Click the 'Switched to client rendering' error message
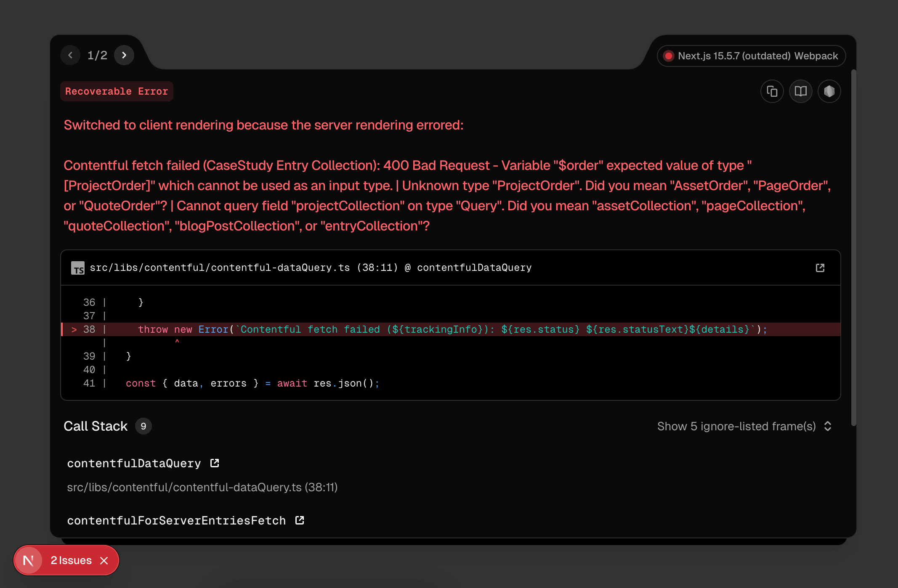The image size is (898, 588). (263, 125)
